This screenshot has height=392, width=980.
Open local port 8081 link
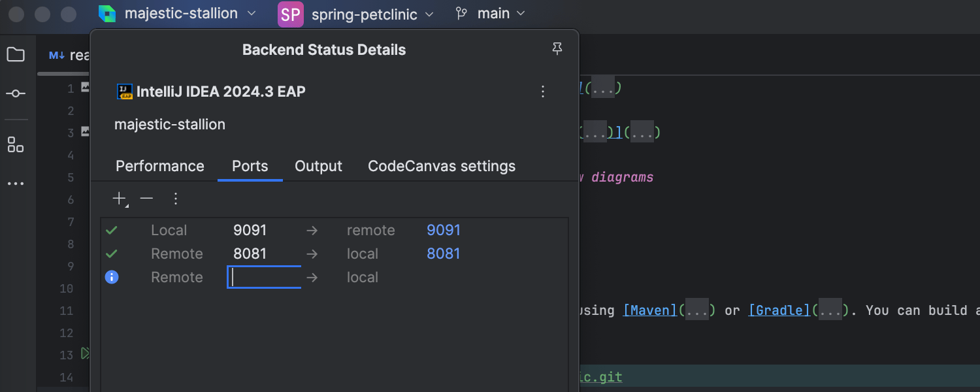click(444, 253)
